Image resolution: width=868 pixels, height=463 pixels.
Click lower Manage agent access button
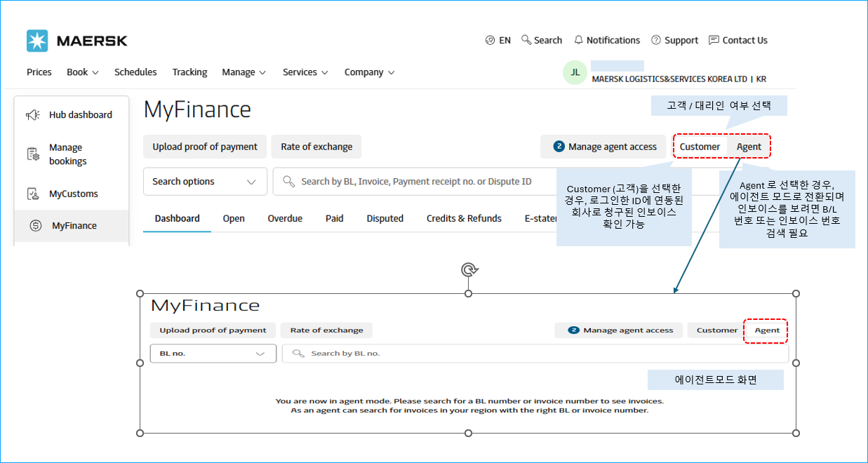618,330
